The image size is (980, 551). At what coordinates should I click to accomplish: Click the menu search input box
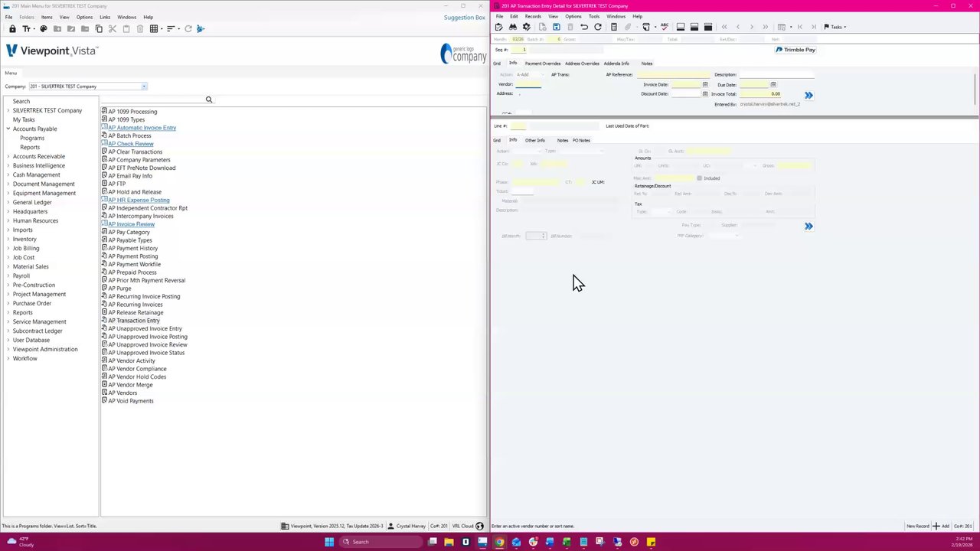tap(153, 99)
